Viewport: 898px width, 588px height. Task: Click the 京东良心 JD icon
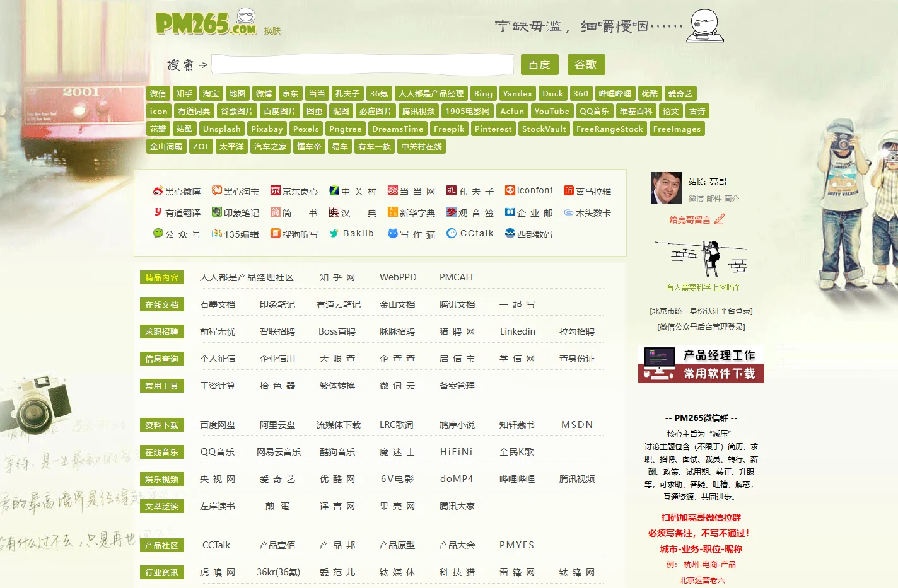click(276, 190)
